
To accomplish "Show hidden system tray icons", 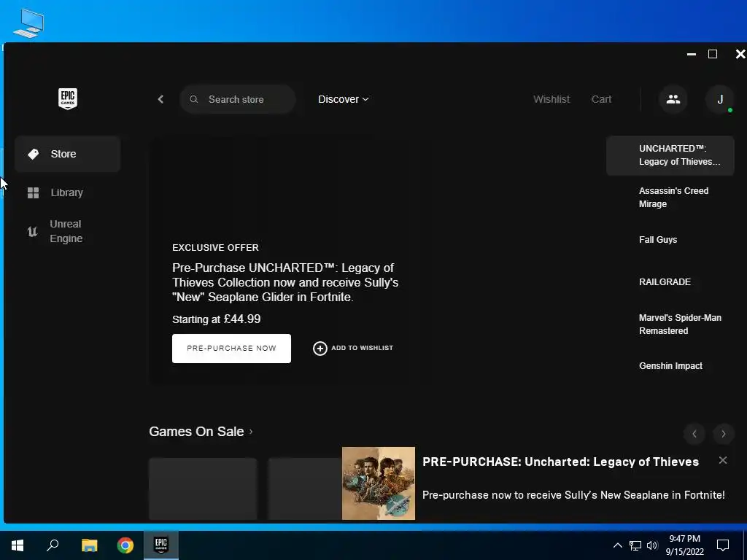I will click(x=617, y=545).
